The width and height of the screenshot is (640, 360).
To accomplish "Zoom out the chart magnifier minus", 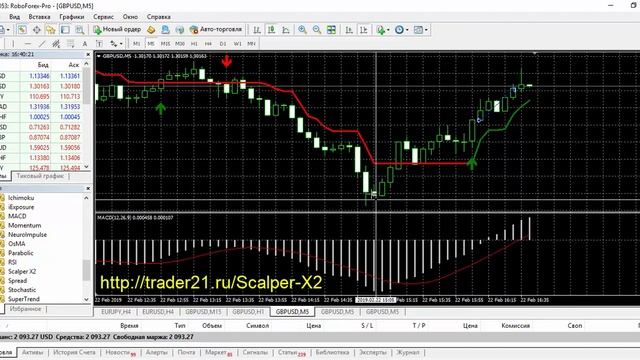I will coord(317,30).
